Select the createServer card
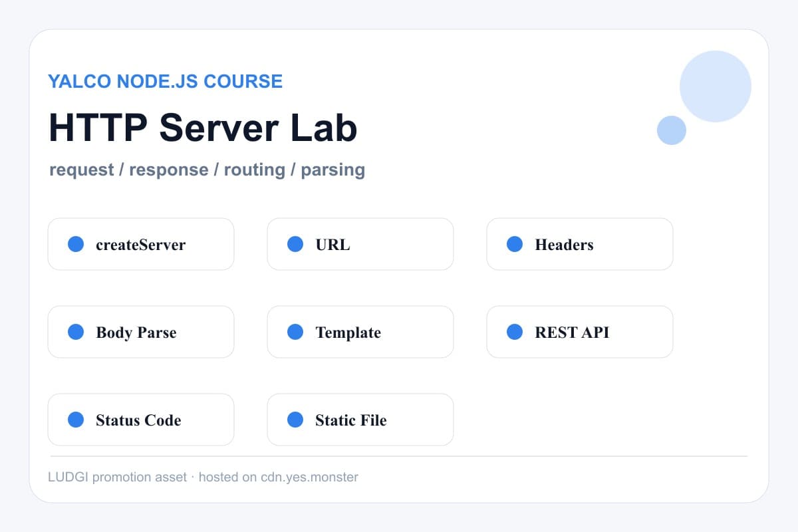 (141, 244)
